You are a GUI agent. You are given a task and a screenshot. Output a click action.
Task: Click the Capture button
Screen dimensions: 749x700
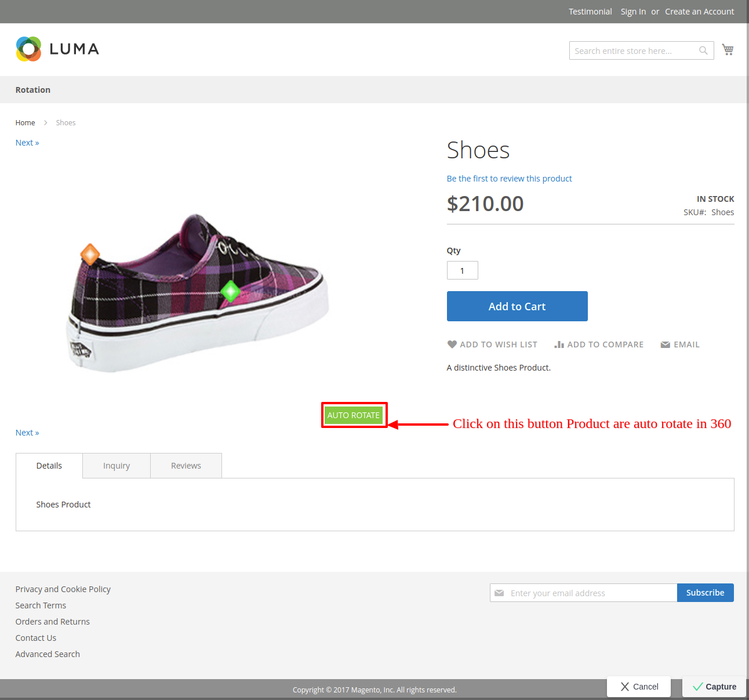coord(714,687)
